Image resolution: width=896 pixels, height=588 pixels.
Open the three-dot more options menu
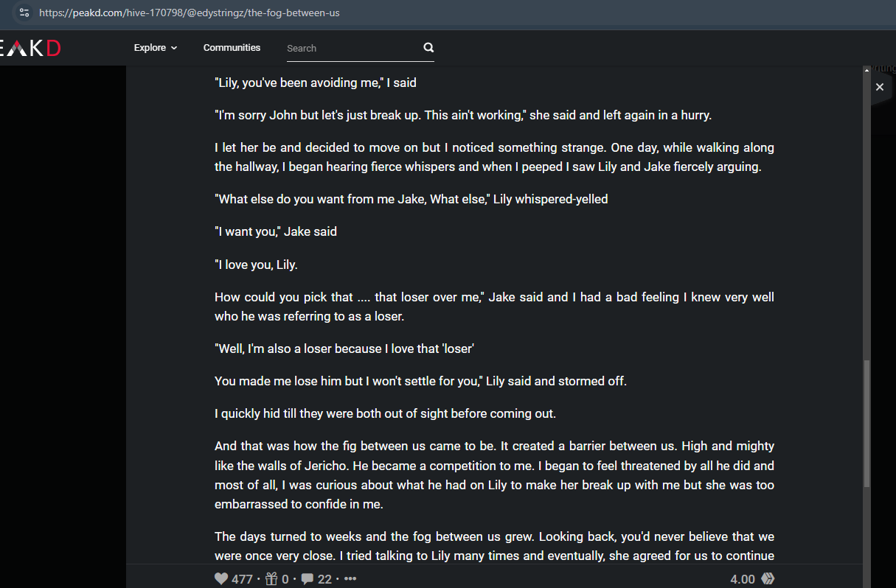point(350,579)
